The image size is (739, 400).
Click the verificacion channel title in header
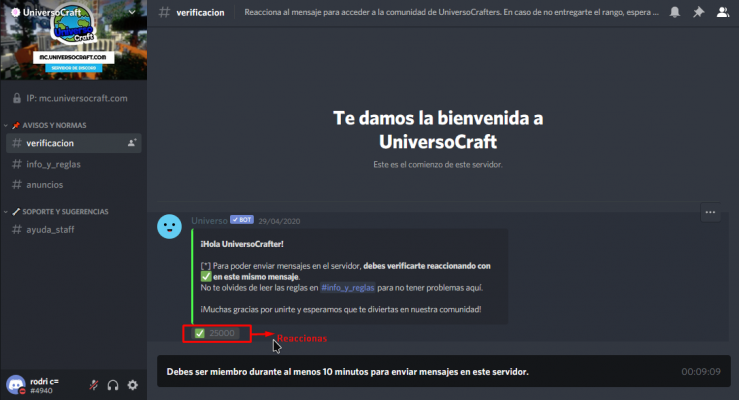pos(200,12)
